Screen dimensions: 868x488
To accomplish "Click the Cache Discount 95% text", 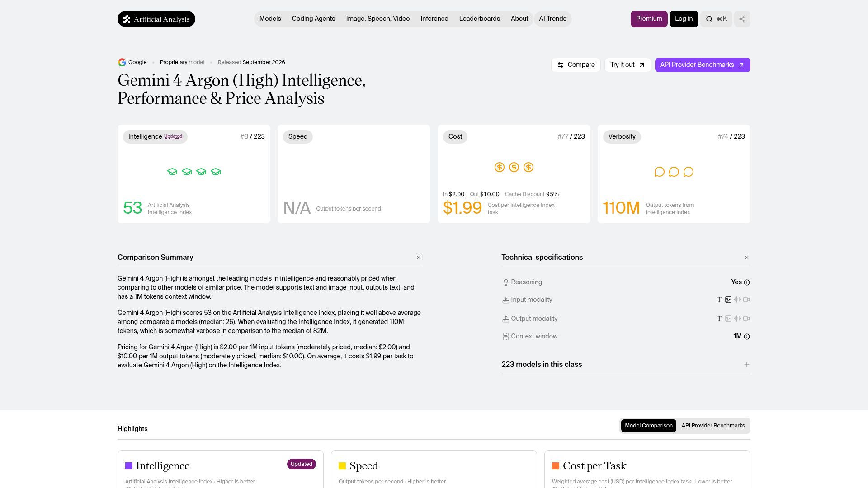I will tap(532, 194).
